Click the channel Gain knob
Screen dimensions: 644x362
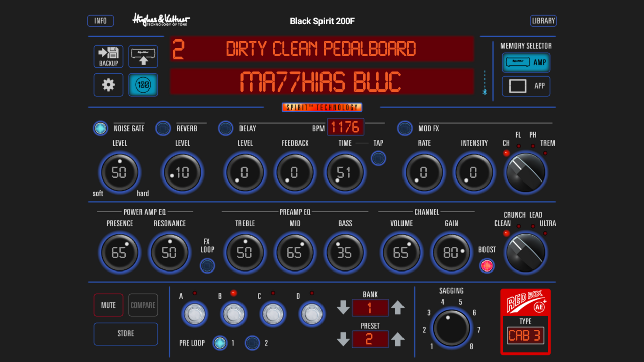coord(451,252)
